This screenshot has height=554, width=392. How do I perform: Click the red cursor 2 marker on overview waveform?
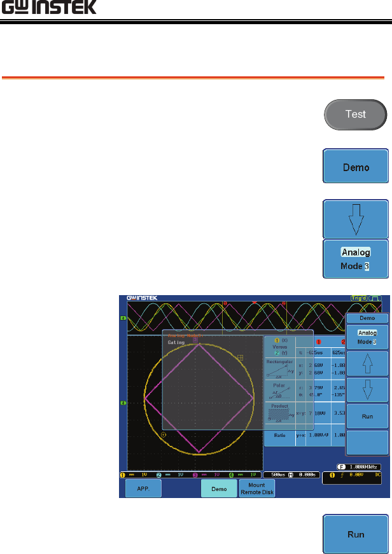tap(283, 303)
